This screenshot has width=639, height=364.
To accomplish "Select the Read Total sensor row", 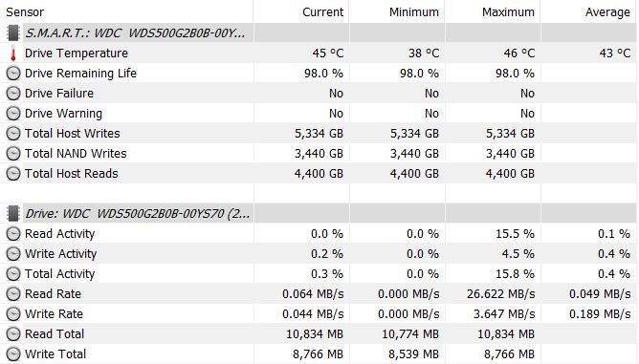I will coord(319,333).
